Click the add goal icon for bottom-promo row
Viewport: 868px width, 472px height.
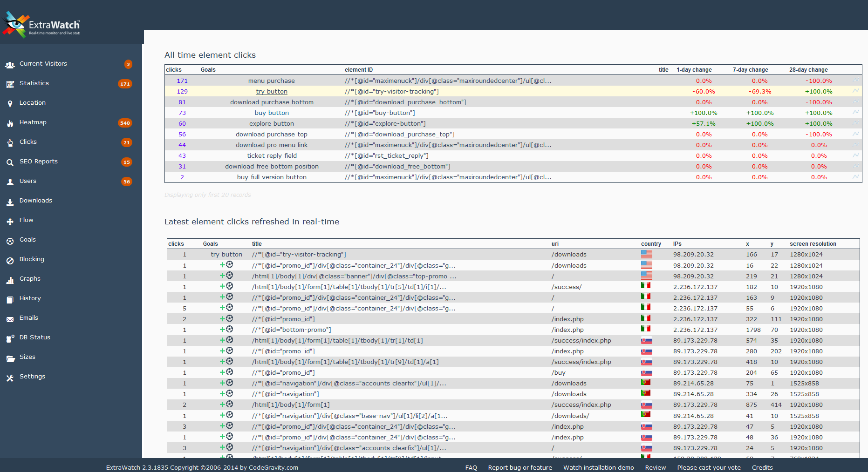[226, 330]
